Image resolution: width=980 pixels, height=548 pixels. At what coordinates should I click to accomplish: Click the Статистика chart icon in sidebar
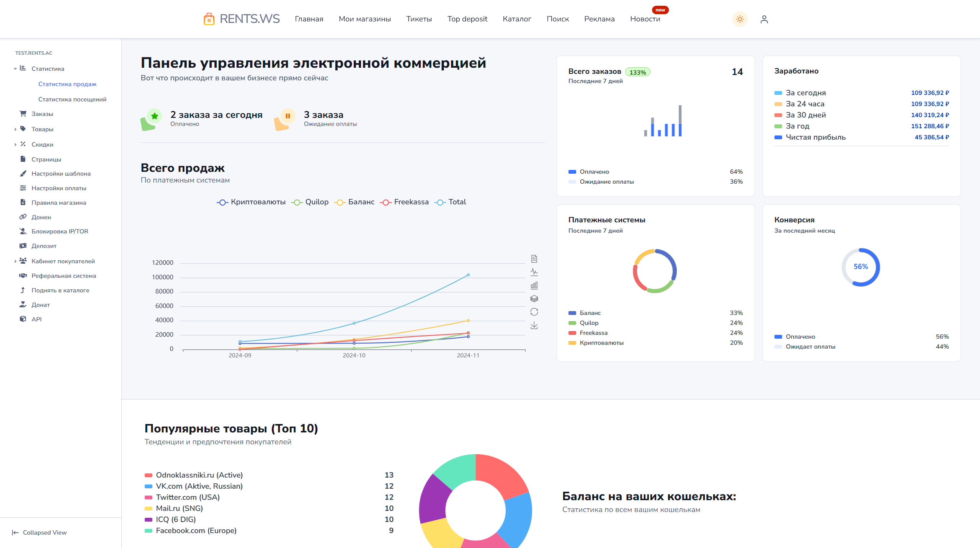point(23,68)
